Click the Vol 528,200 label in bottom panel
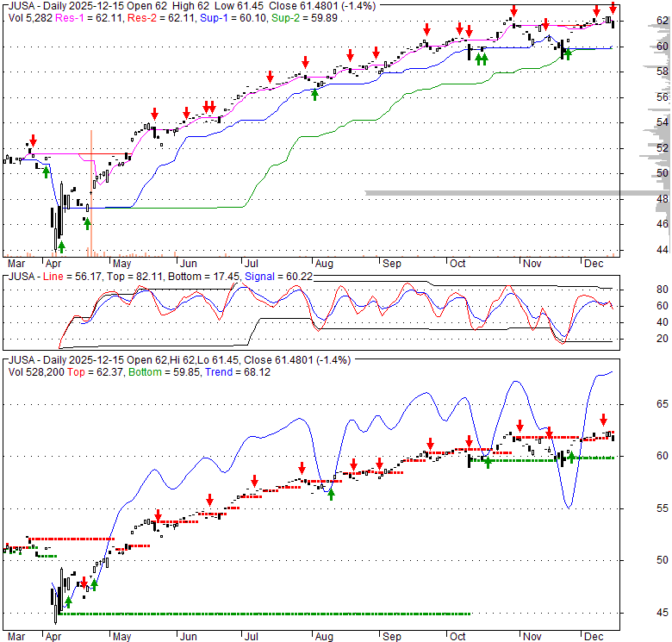Image resolution: width=672 pixels, height=642 pixels. click(37, 374)
